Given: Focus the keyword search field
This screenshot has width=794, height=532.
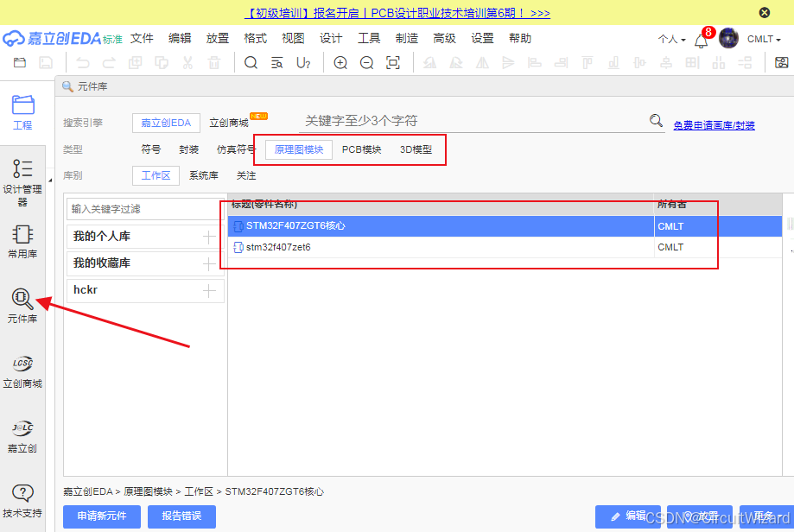Looking at the screenshot, I should (x=473, y=121).
